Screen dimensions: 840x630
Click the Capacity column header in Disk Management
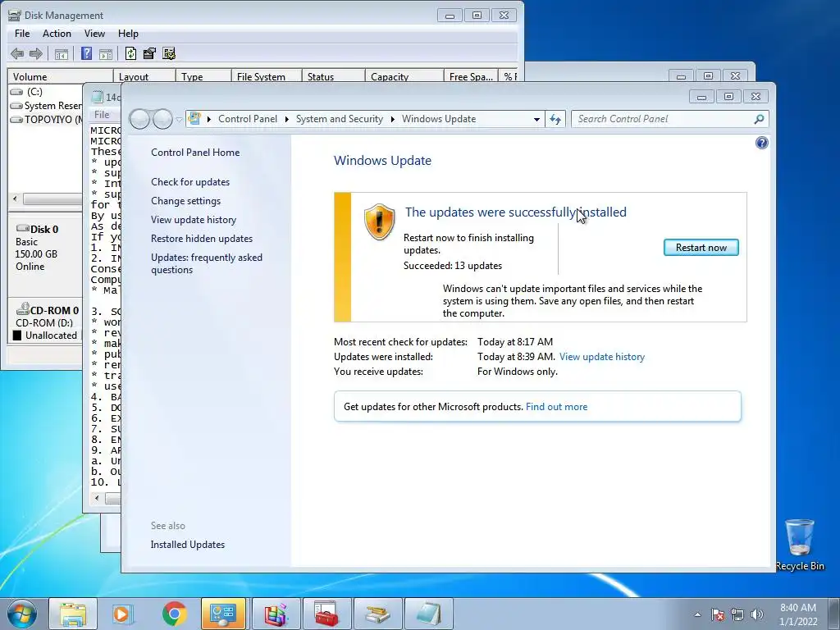(x=404, y=76)
